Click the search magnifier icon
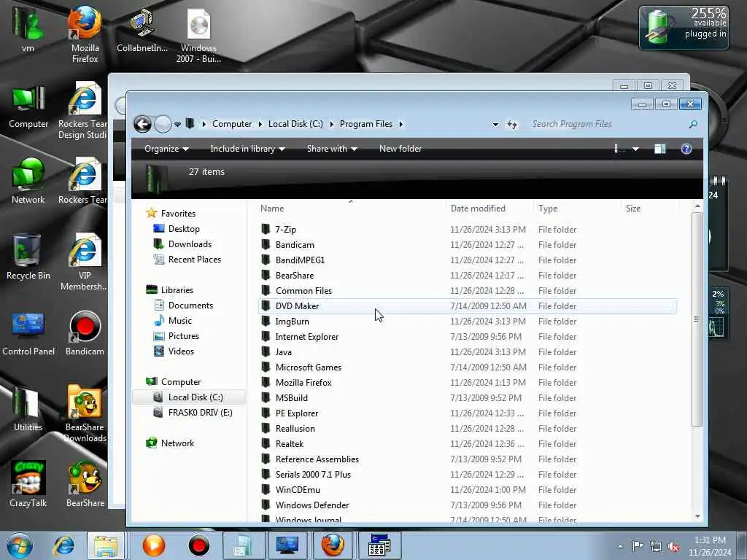This screenshot has width=747, height=560. click(693, 124)
